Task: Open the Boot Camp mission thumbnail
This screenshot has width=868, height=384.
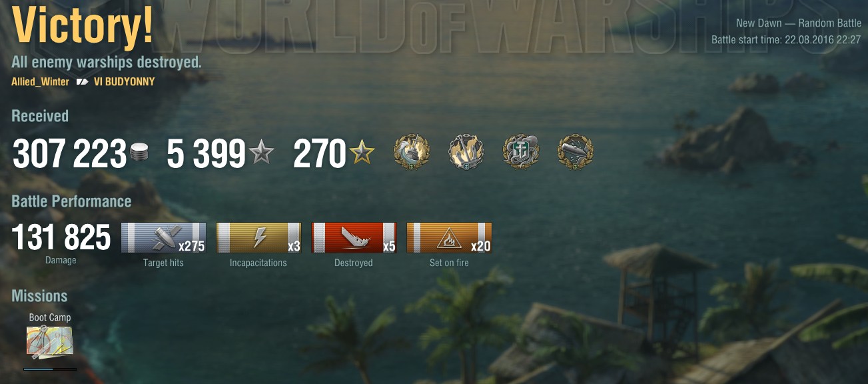Action: [x=50, y=341]
